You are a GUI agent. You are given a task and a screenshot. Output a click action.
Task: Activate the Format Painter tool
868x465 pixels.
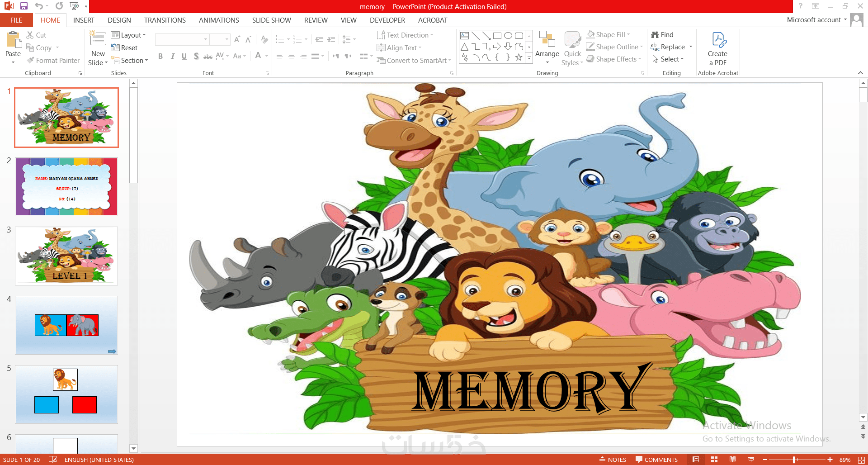[x=53, y=61]
